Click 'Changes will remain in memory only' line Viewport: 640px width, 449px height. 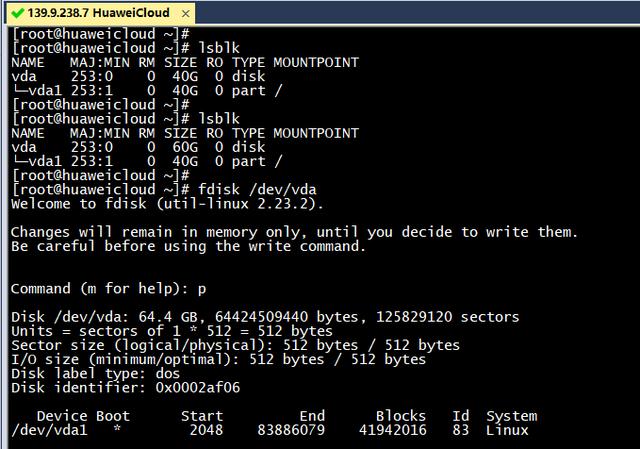coord(294,232)
